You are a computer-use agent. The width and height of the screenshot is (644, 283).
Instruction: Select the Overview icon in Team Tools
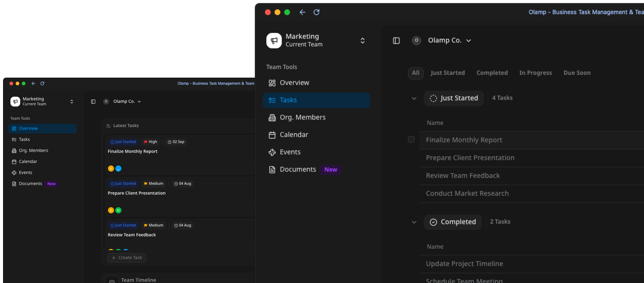[x=272, y=83]
